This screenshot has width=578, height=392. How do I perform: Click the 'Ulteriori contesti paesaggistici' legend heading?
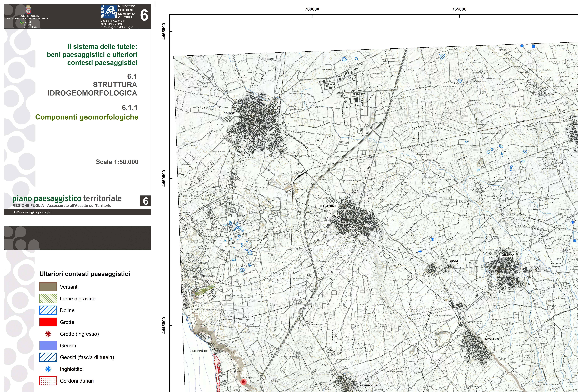click(x=85, y=274)
